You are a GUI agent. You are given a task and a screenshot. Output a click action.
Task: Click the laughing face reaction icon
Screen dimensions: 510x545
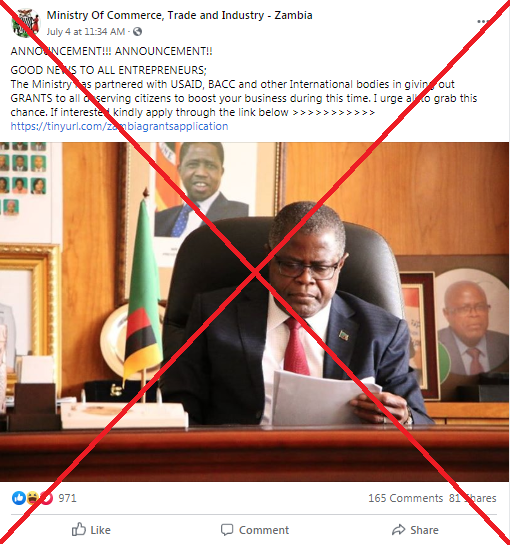(x=32, y=498)
